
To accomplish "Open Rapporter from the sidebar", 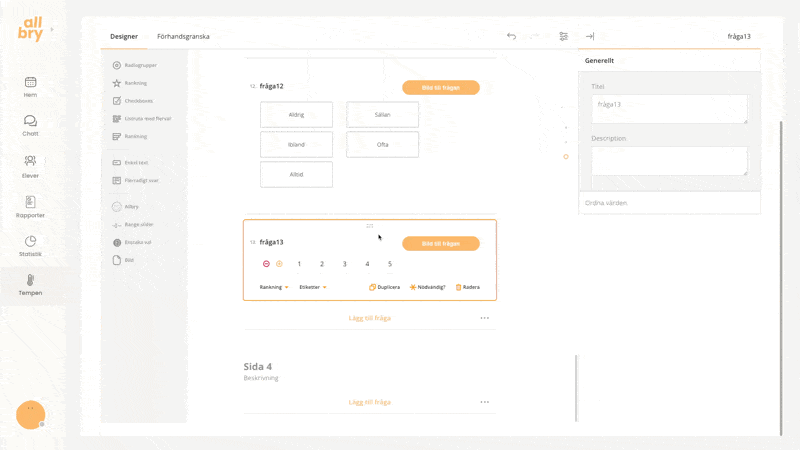I will [x=30, y=207].
